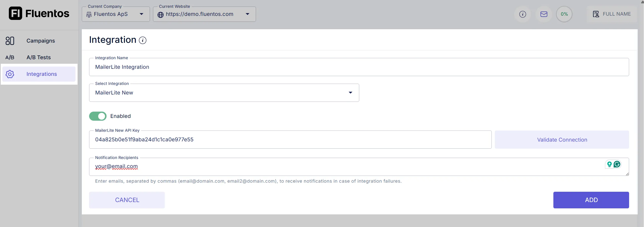Click the green lightbulb extension icon
Viewport: 644px width, 227px height.
click(x=609, y=164)
